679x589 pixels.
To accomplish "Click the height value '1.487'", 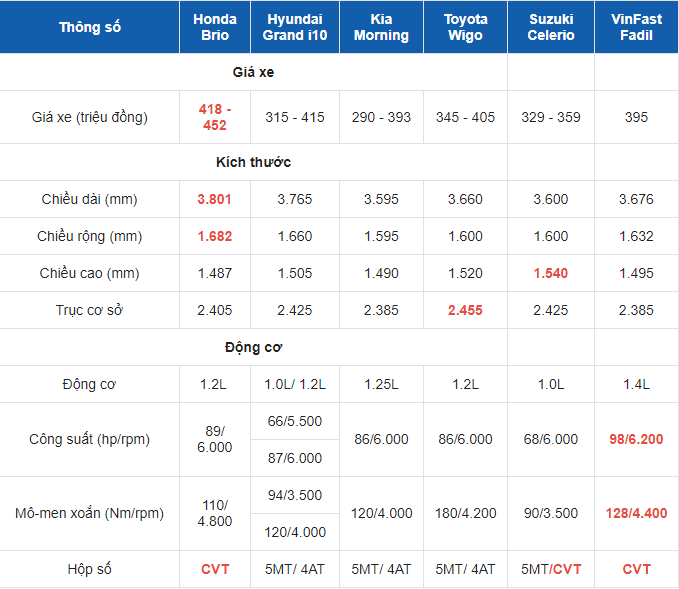I will 215,273.
